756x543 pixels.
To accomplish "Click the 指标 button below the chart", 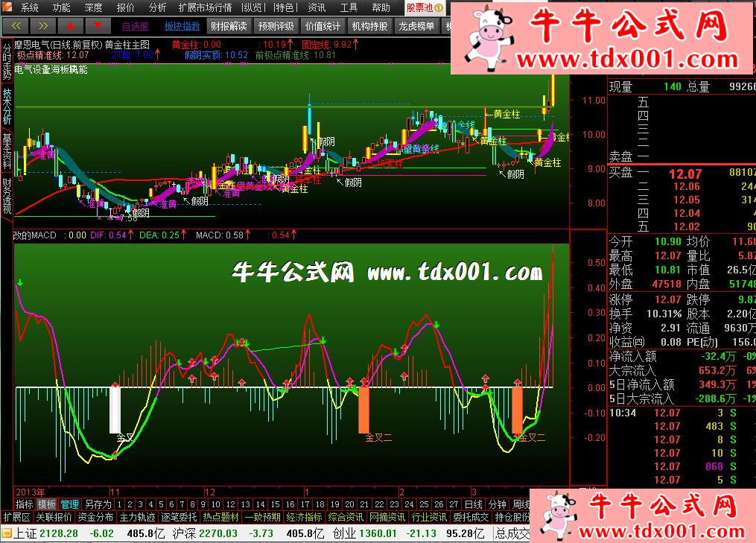I will coord(24,504).
